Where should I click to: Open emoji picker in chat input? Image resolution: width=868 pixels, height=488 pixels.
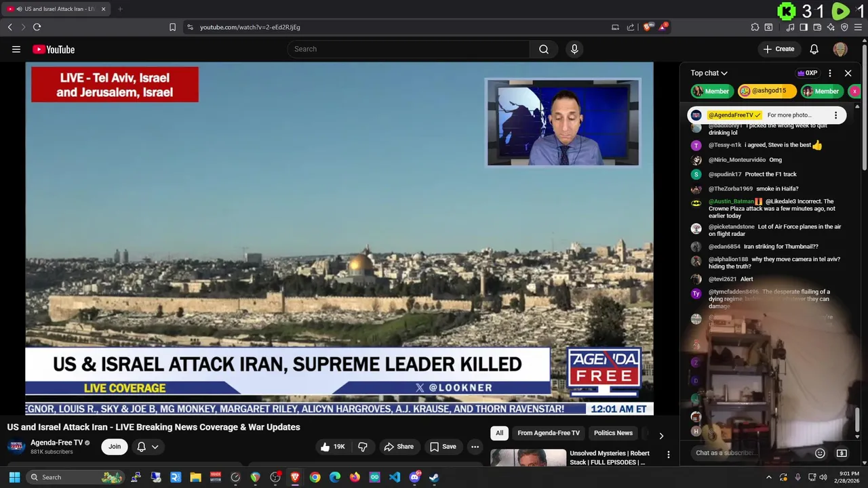(820, 453)
